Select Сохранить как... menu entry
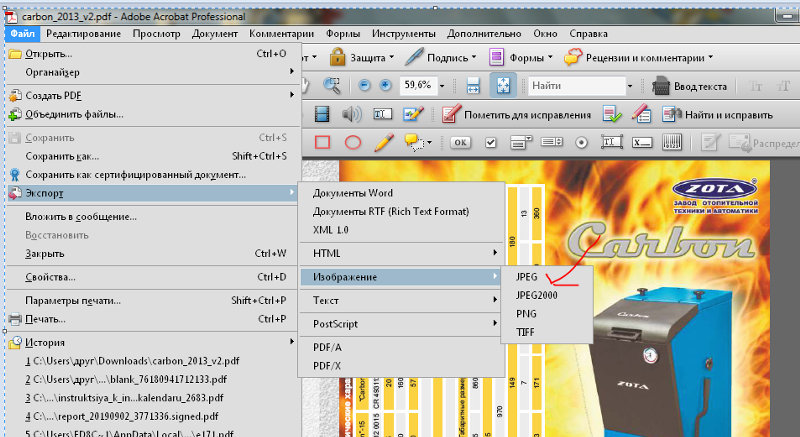 152,156
